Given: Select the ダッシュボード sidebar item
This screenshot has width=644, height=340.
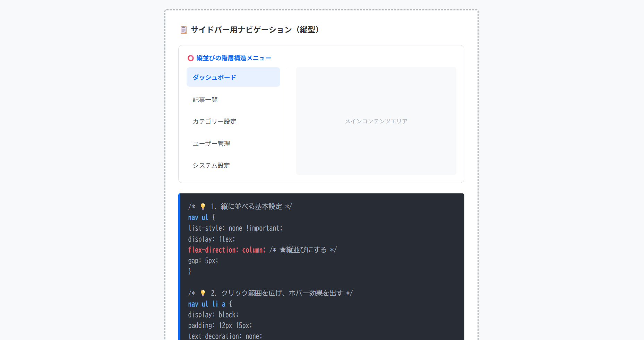Looking at the screenshot, I should [x=214, y=77].
